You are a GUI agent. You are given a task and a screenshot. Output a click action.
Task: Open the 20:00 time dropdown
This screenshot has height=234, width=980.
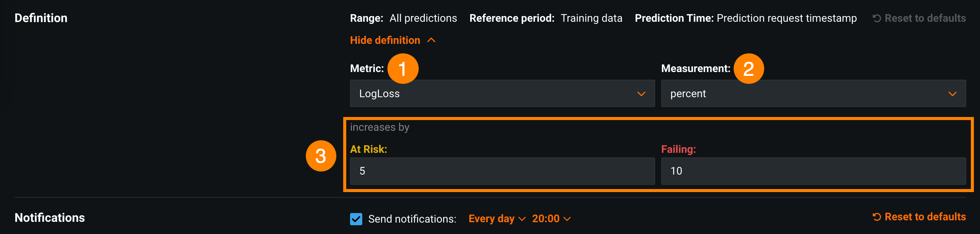[551, 219]
